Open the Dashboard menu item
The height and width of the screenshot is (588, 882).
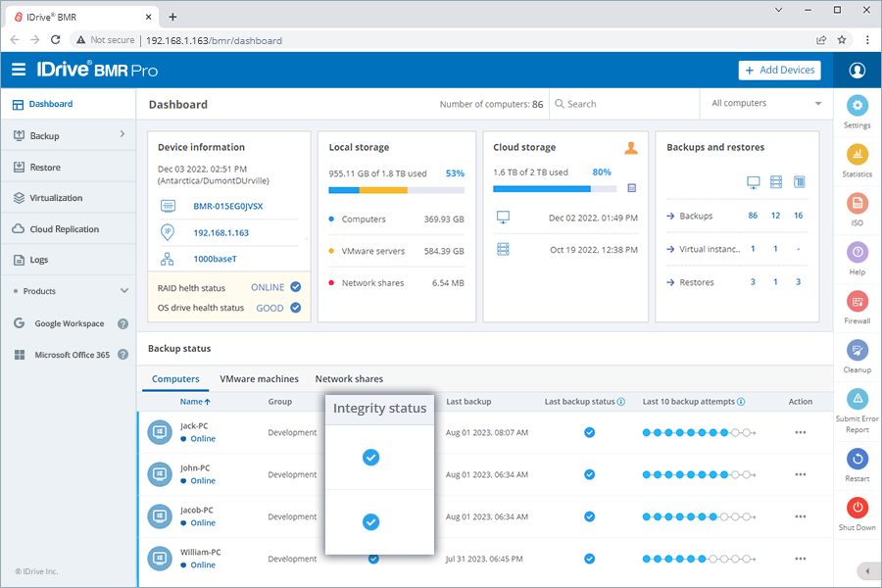tap(68, 104)
